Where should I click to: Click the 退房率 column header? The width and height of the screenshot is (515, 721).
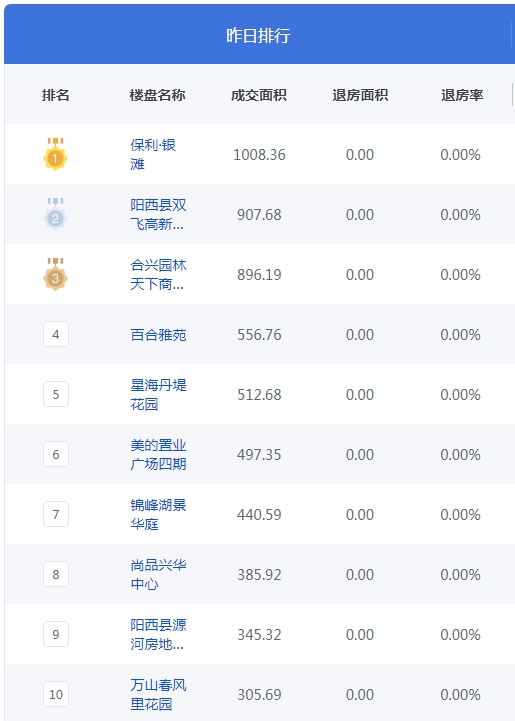point(462,95)
